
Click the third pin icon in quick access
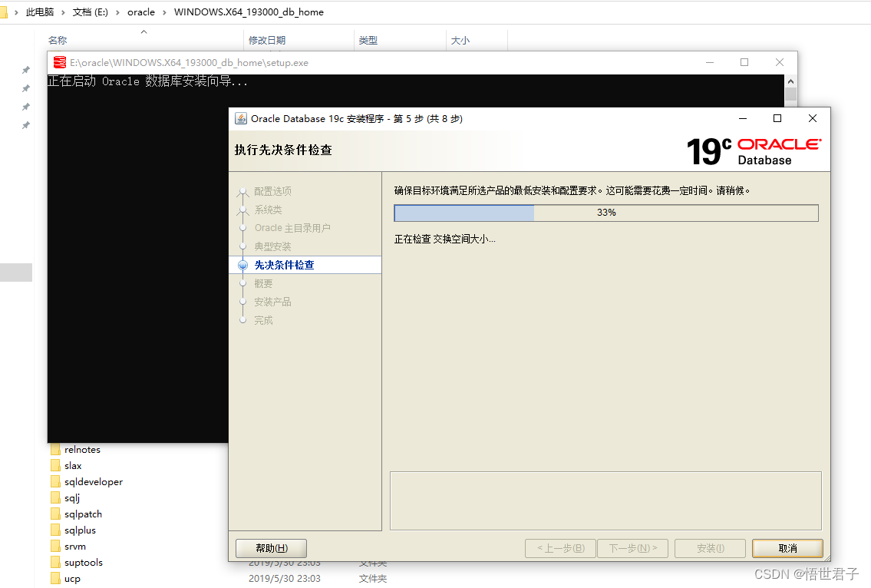(x=25, y=107)
